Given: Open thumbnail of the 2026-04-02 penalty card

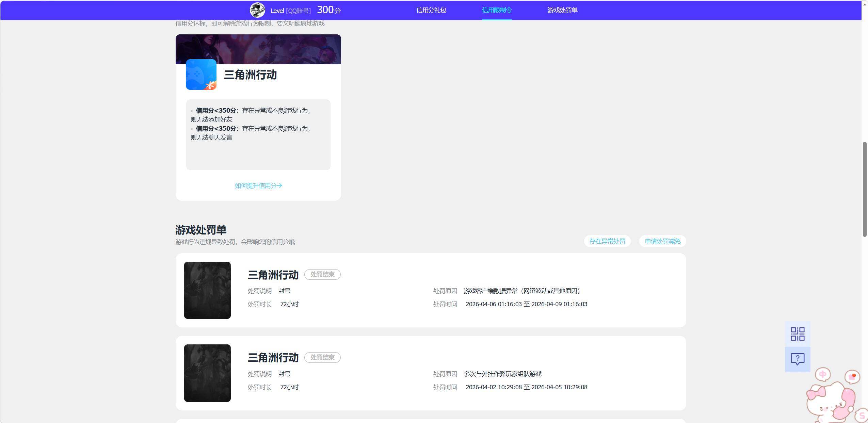Looking at the screenshot, I should pos(207,373).
